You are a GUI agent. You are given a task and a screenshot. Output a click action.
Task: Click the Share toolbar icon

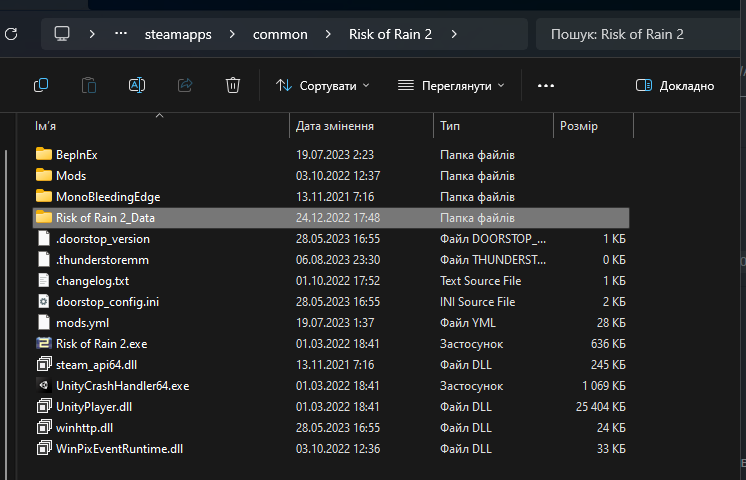click(x=185, y=85)
